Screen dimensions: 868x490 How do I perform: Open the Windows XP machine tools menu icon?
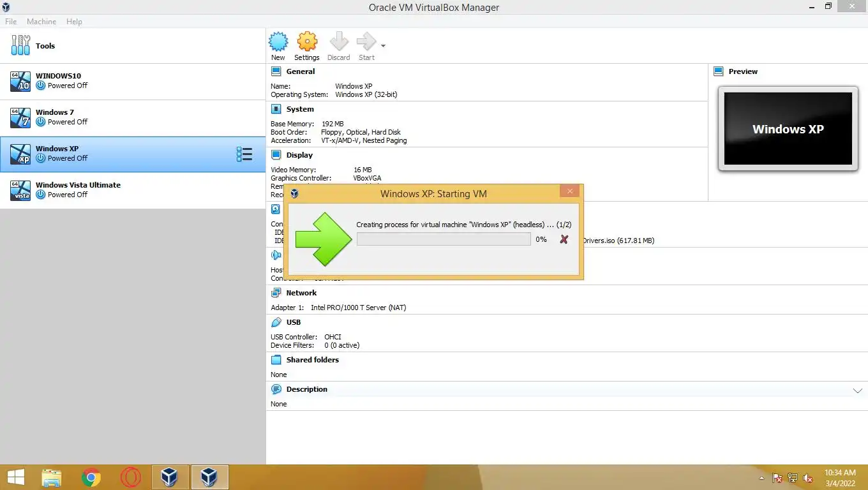(244, 154)
